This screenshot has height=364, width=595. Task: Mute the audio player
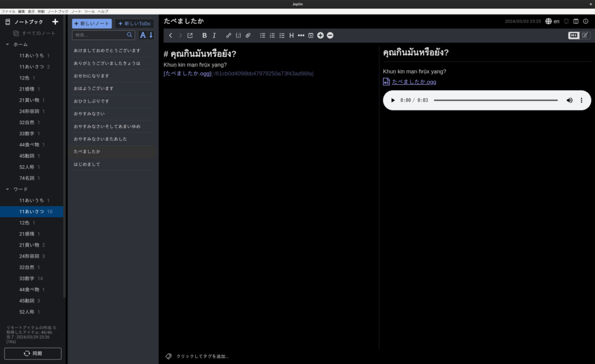click(569, 100)
